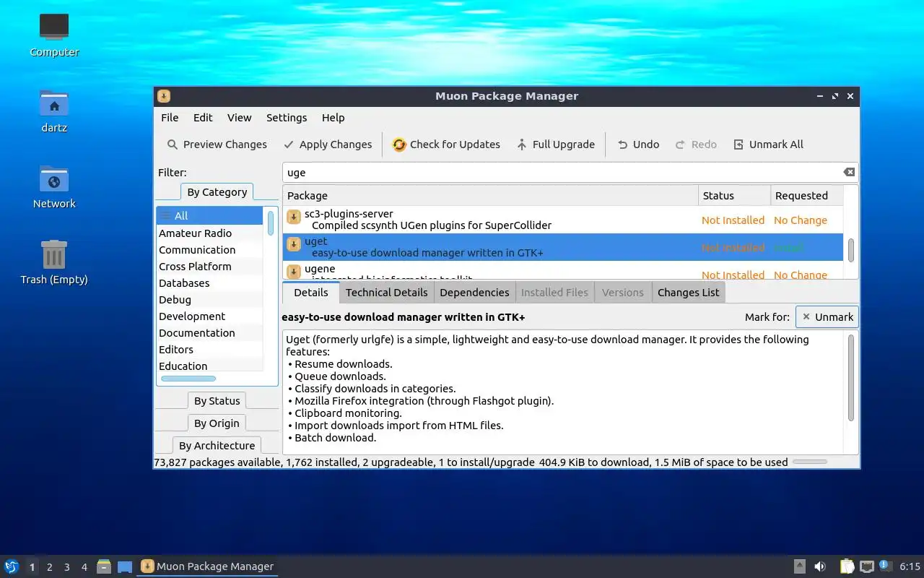Switch to virtual desktop 3

67,567
